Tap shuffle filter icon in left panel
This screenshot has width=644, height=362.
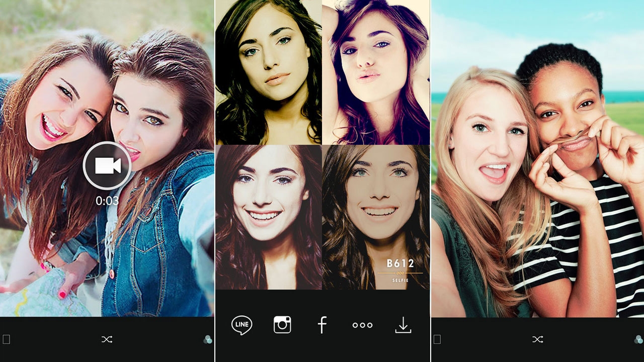(x=107, y=339)
